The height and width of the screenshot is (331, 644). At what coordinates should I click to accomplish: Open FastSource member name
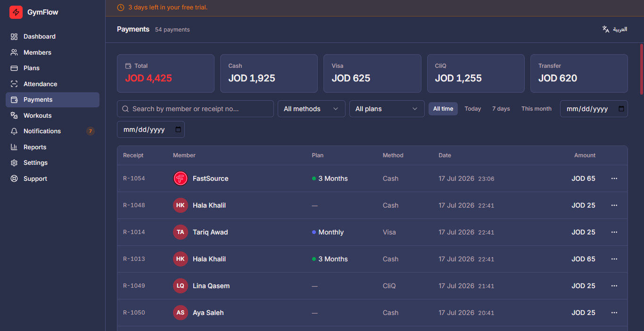tap(211, 178)
